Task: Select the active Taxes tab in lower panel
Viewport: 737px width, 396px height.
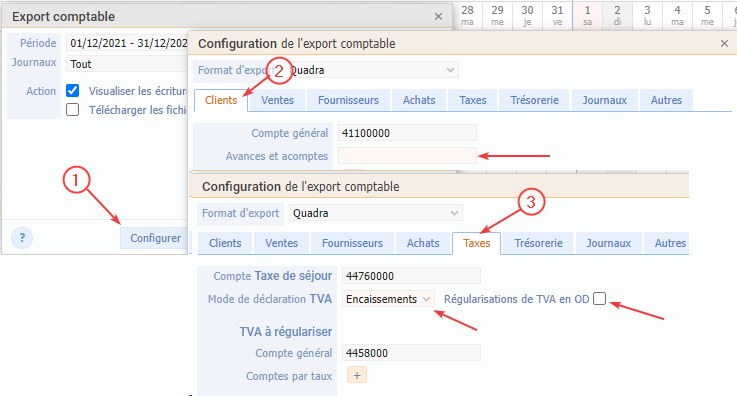Action: (477, 243)
